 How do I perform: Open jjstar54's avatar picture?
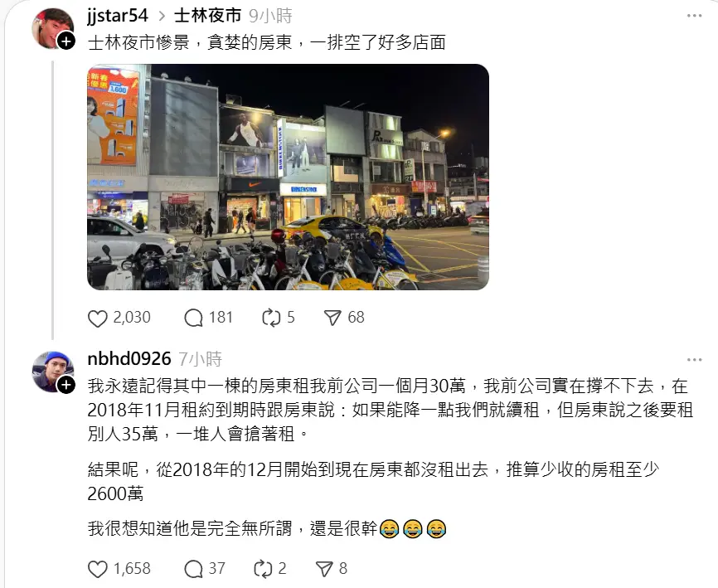(51, 28)
